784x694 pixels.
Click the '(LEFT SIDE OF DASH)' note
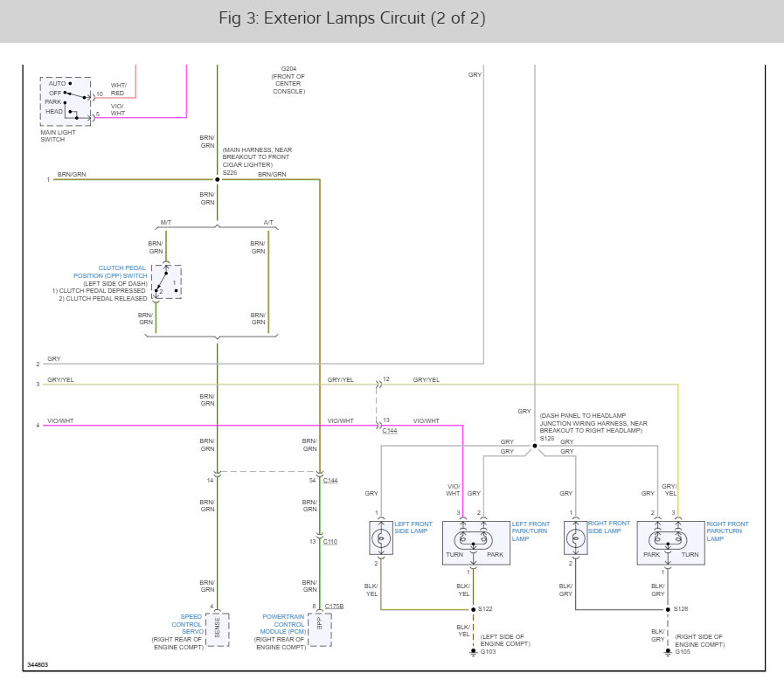tap(115, 283)
